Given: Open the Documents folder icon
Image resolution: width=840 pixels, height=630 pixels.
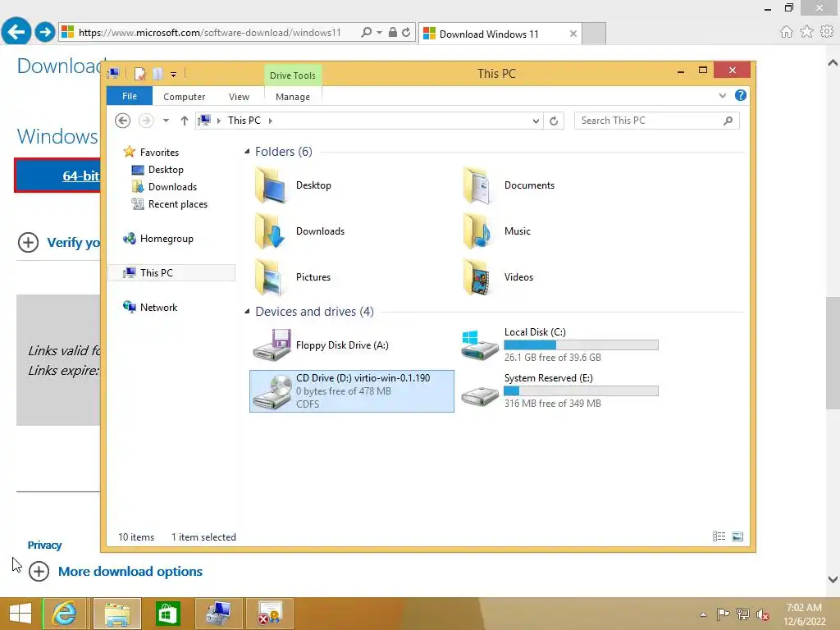Looking at the screenshot, I should click(478, 185).
